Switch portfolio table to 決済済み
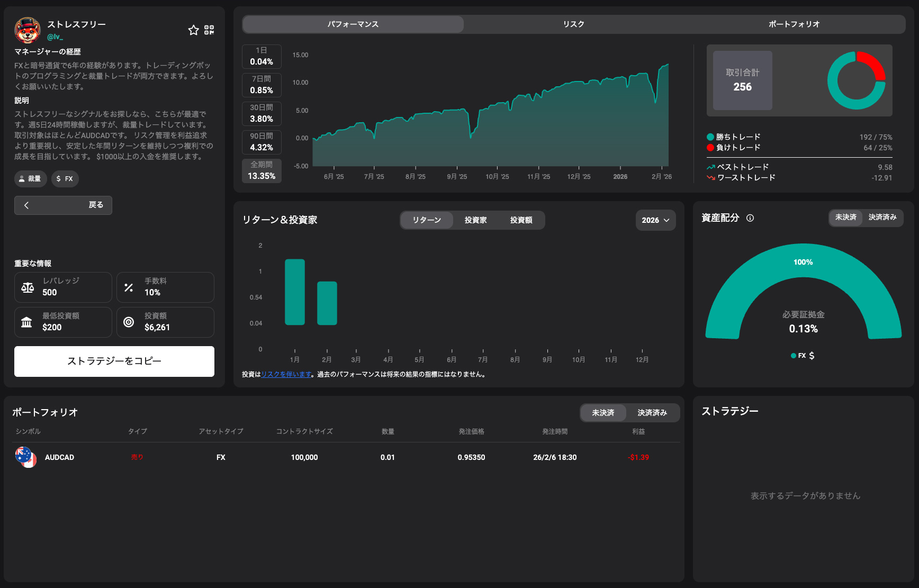The image size is (919, 588). pos(652,413)
